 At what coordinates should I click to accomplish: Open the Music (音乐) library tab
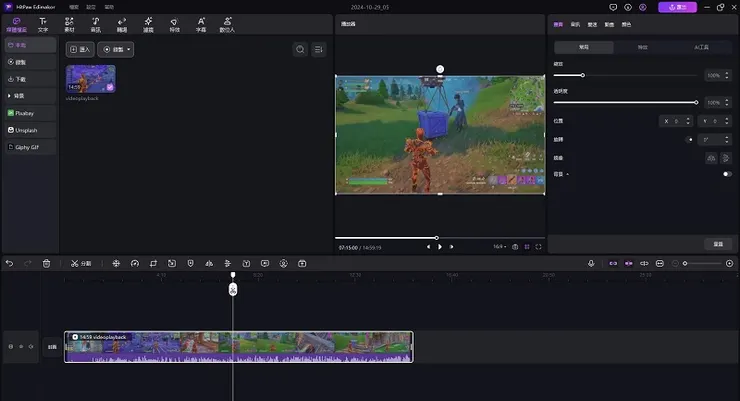(96, 23)
